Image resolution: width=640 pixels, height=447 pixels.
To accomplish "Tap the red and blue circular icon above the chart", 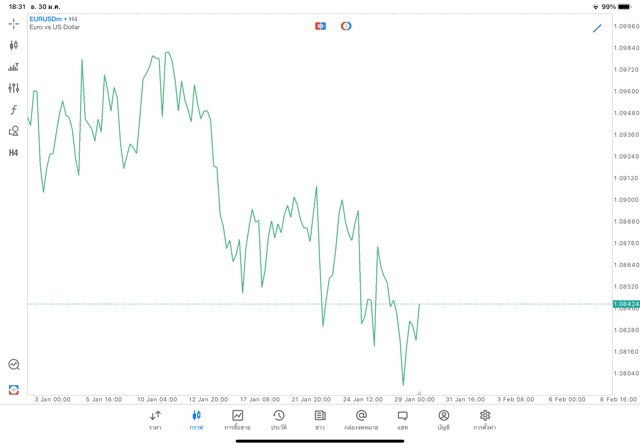I will click(x=346, y=26).
